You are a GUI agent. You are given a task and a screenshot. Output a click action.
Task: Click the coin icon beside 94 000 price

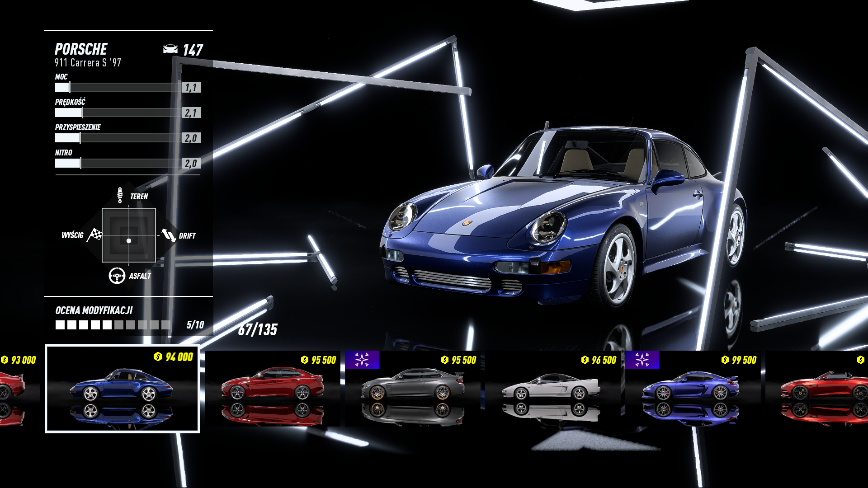(x=158, y=357)
